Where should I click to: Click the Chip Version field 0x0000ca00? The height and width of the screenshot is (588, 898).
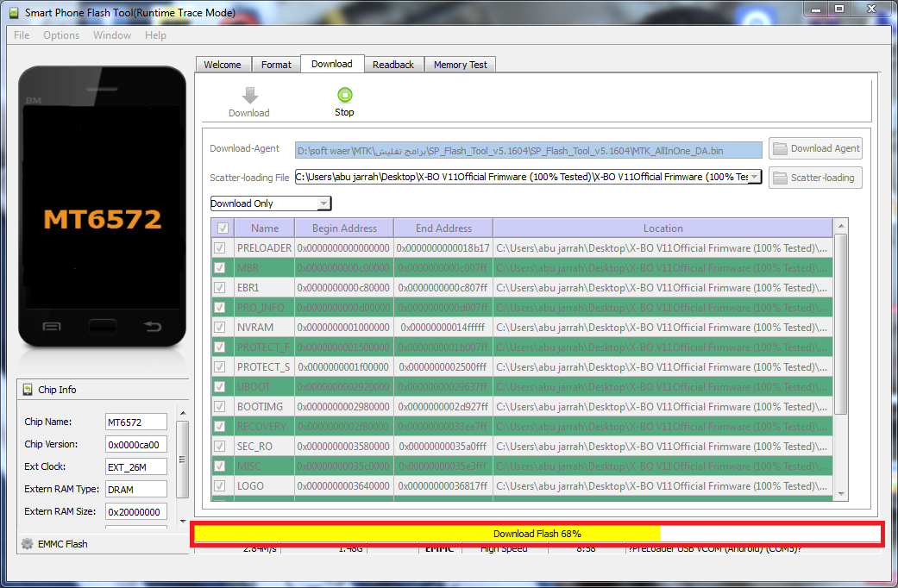136,444
